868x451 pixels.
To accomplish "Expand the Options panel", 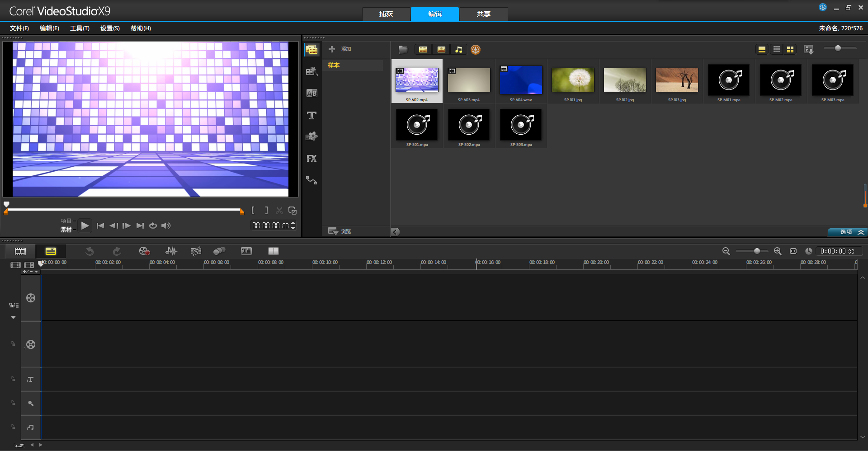I will coord(847,232).
